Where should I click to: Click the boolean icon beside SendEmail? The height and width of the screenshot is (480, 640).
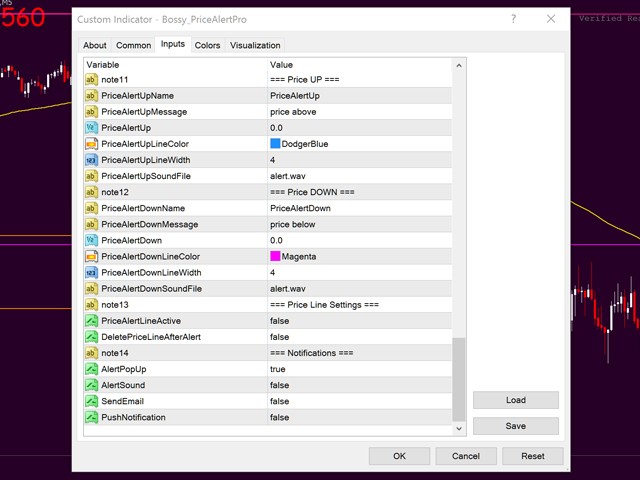pos(91,401)
